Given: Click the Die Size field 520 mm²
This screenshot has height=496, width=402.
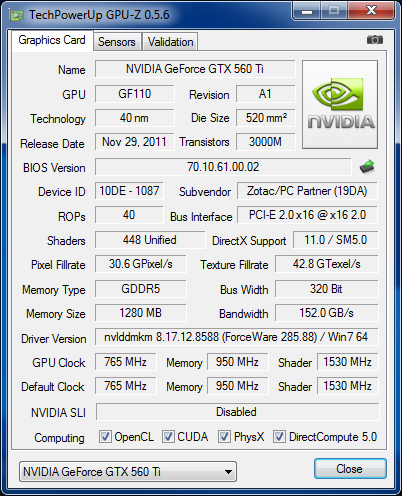Looking at the screenshot, I should [x=266, y=118].
